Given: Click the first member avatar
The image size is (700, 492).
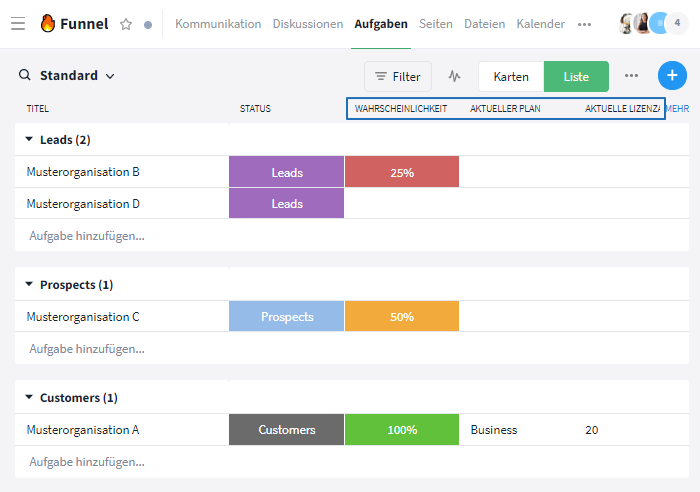Looking at the screenshot, I should point(626,23).
